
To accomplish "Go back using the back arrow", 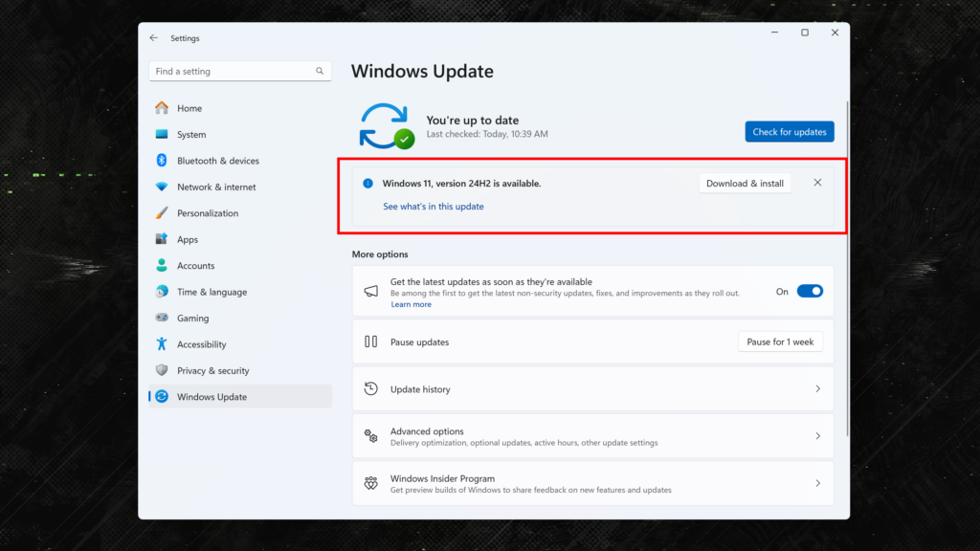I will [x=154, y=38].
